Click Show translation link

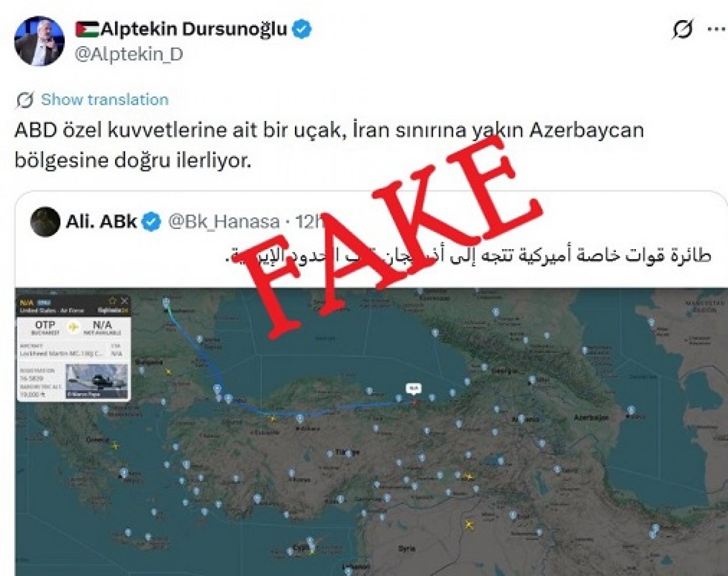click(x=105, y=100)
